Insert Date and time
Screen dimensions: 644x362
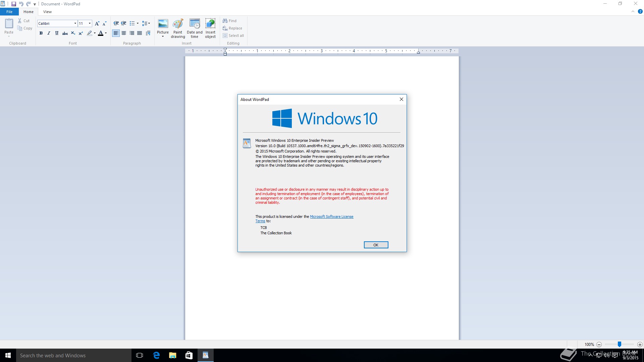tap(195, 24)
